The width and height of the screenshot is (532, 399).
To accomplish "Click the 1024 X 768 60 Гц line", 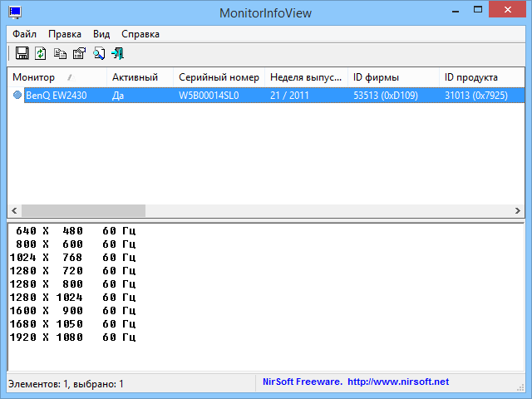I will pyautogui.click(x=73, y=257).
